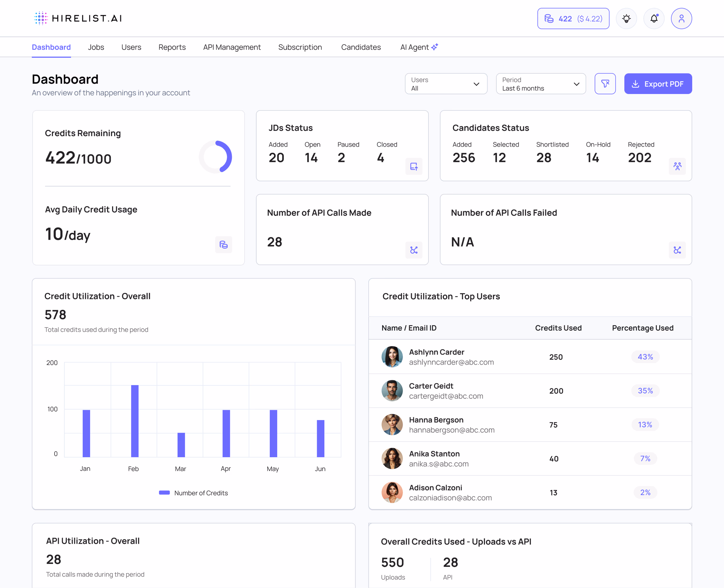
Task: Open the notifications bell
Action: pos(654,18)
